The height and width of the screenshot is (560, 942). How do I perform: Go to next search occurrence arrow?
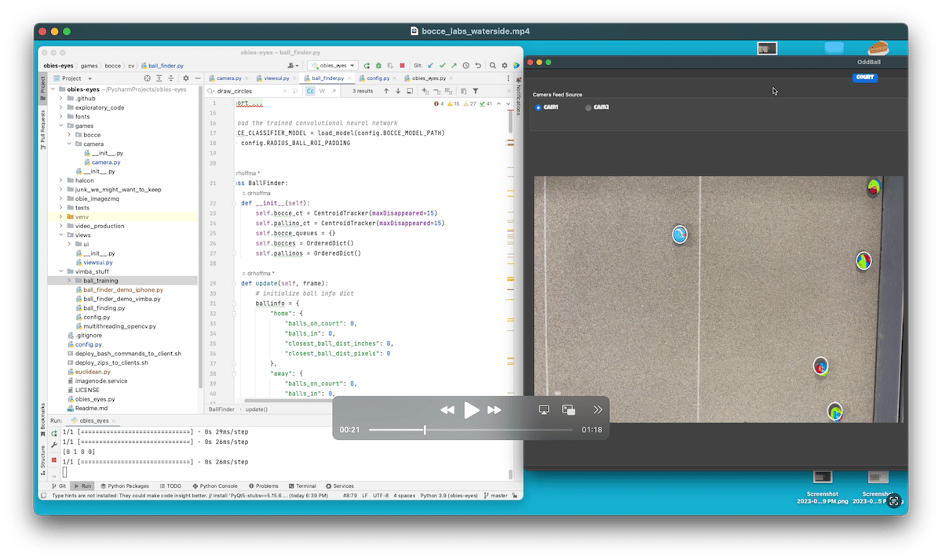click(398, 91)
